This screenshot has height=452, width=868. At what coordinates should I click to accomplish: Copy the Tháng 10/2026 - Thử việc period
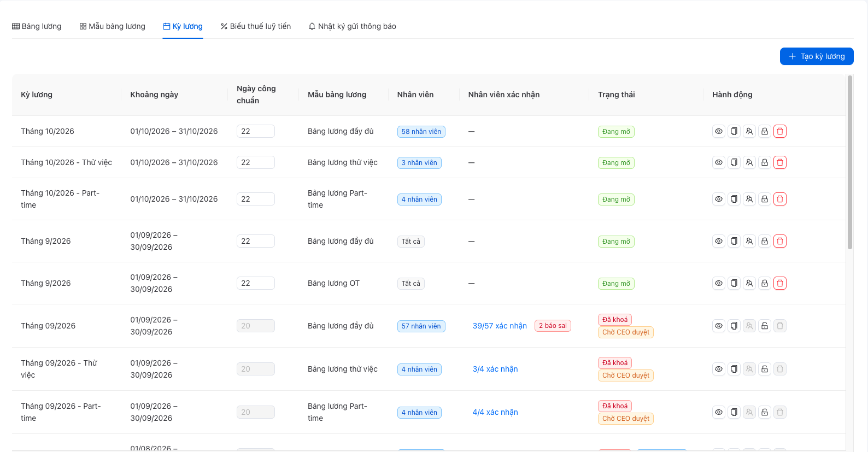click(734, 162)
